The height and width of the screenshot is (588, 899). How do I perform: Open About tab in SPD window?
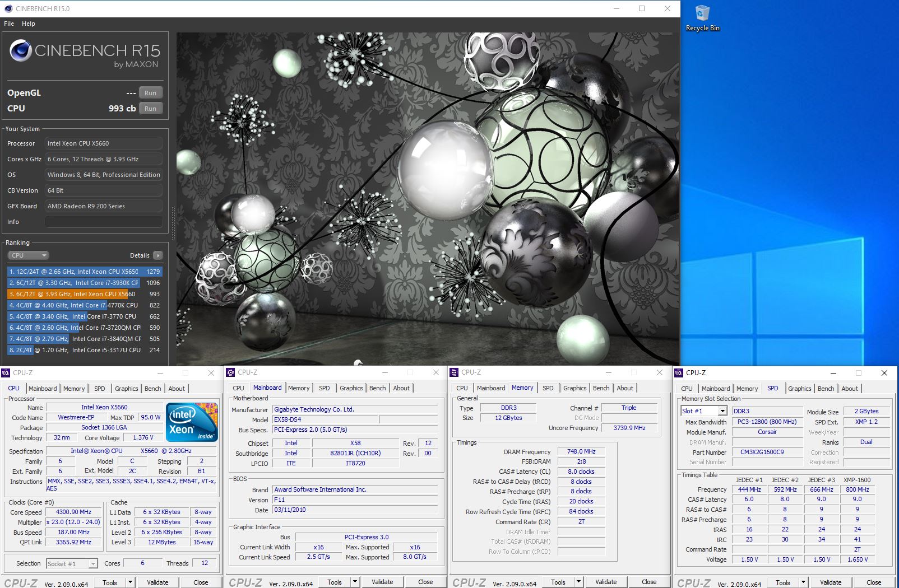850,389
